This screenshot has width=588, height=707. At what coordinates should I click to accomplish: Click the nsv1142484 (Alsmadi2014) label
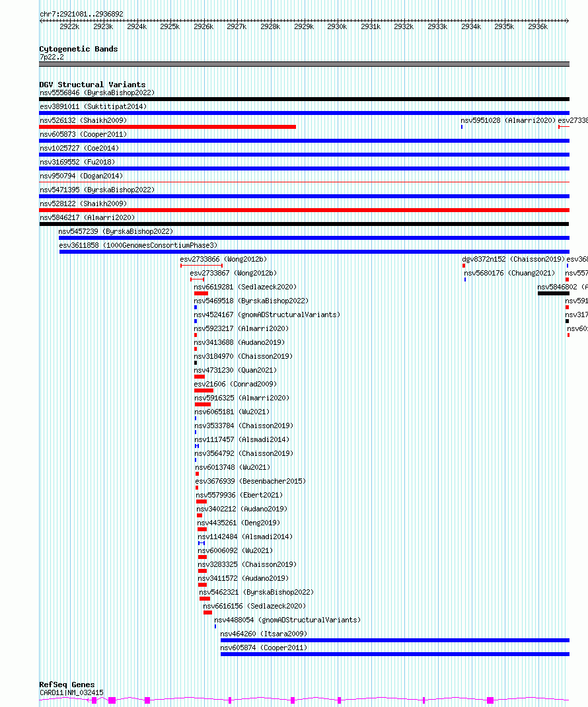(x=245, y=537)
